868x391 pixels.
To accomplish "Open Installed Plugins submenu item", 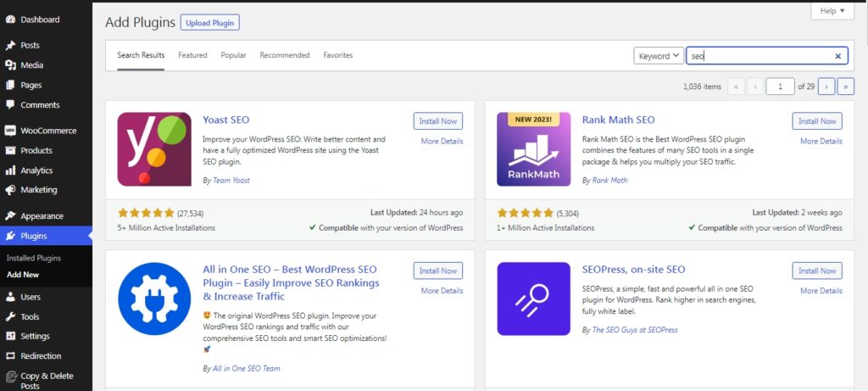I will [x=34, y=258].
